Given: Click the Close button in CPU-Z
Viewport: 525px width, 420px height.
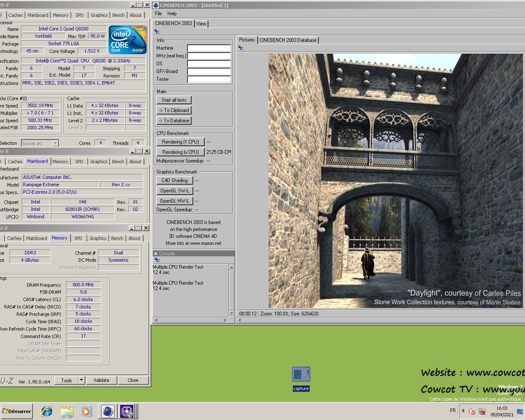Looking at the screenshot, I should pyautogui.click(x=133, y=380).
